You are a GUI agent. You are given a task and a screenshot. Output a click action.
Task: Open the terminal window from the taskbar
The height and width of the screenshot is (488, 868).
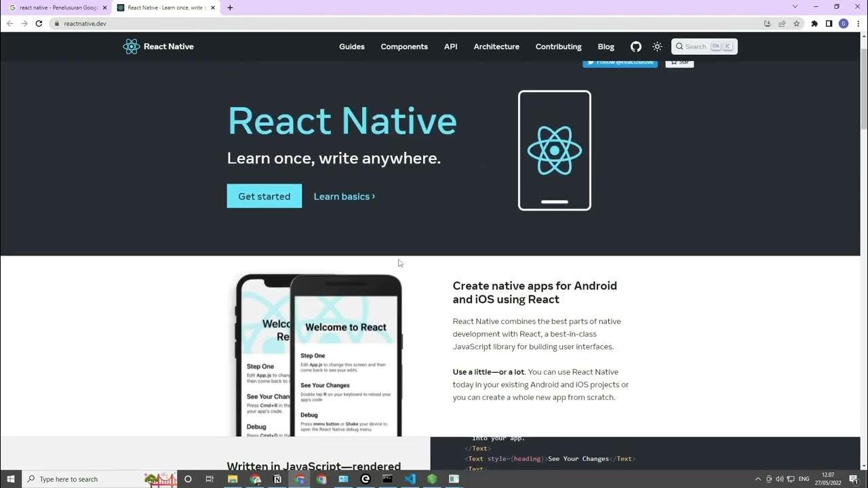click(387, 479)
